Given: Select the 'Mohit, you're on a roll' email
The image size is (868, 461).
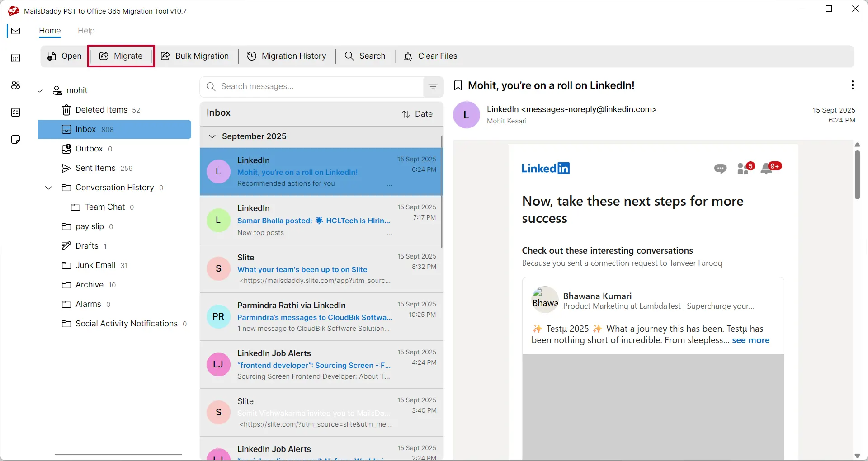Looking at the screenshot, I should coord(321,172).
